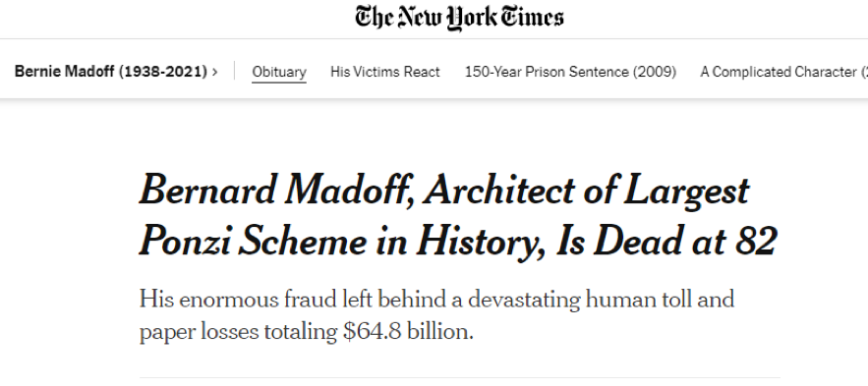Click 'devastating human toll' in the summary
This screenshot has width=868, height=386.
click(x=559, y=300)
